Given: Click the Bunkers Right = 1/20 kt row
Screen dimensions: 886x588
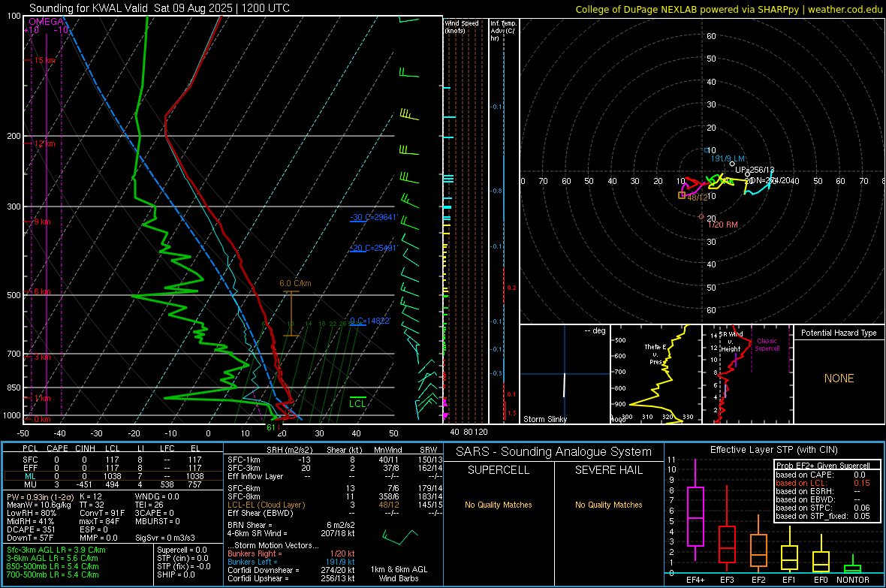Looking at the screenshot, I should (291, 553).
